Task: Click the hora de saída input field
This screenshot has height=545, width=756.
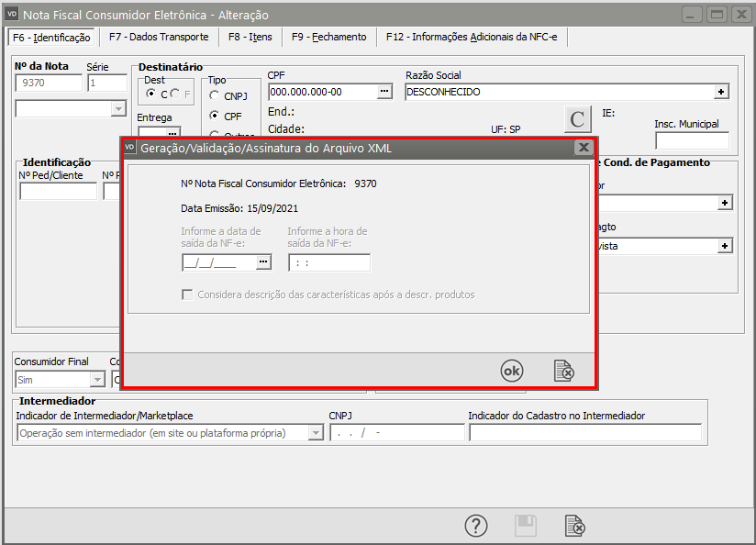Action: [x=328, y=262]
